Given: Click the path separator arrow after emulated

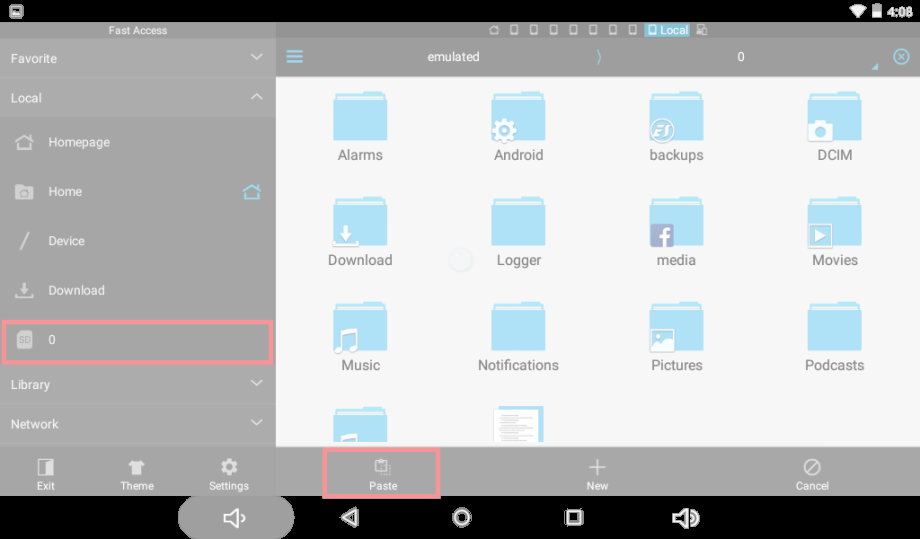Looking at the screenshot, I should [598, 57].
